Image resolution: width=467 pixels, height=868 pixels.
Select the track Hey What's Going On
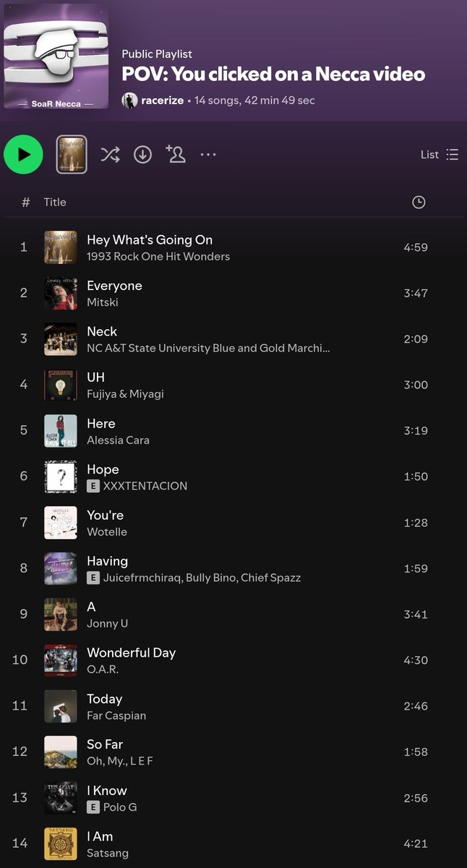150,239
